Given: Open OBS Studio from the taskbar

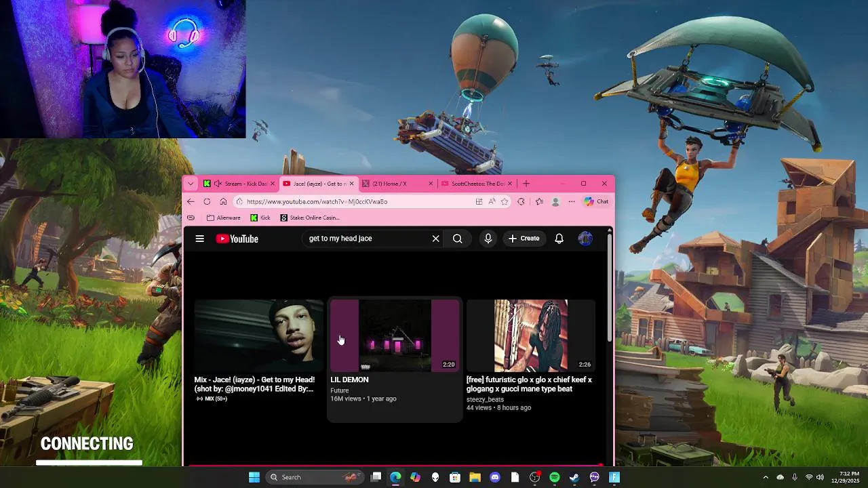Looking at the screenshot, I should click(535, 477).
